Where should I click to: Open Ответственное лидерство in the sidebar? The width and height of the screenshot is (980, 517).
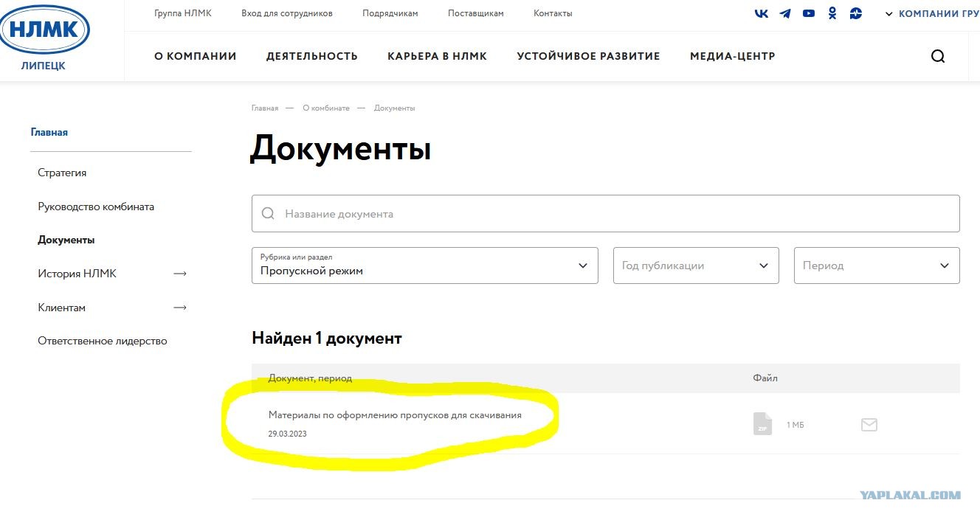click(x=103, y=341)
